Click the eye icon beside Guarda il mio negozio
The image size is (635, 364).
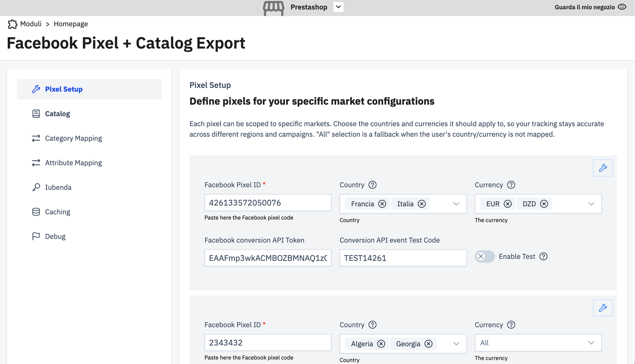622,7
